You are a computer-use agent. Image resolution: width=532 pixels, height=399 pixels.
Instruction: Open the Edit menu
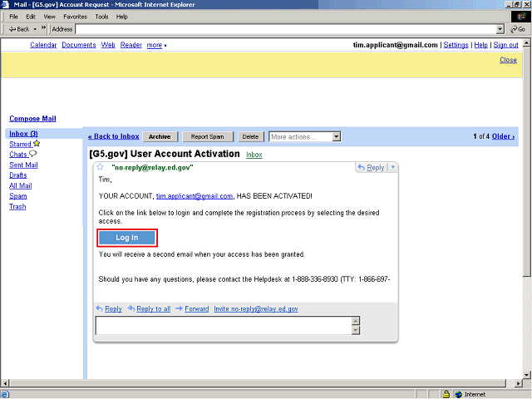coord(31,17)
